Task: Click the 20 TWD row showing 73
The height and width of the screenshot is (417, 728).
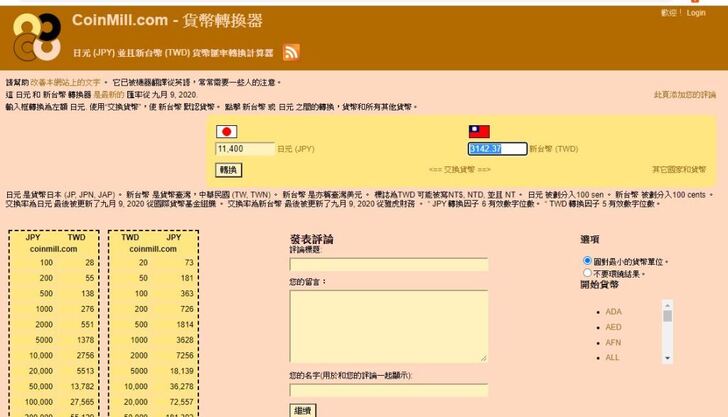Action: (153, 263)
